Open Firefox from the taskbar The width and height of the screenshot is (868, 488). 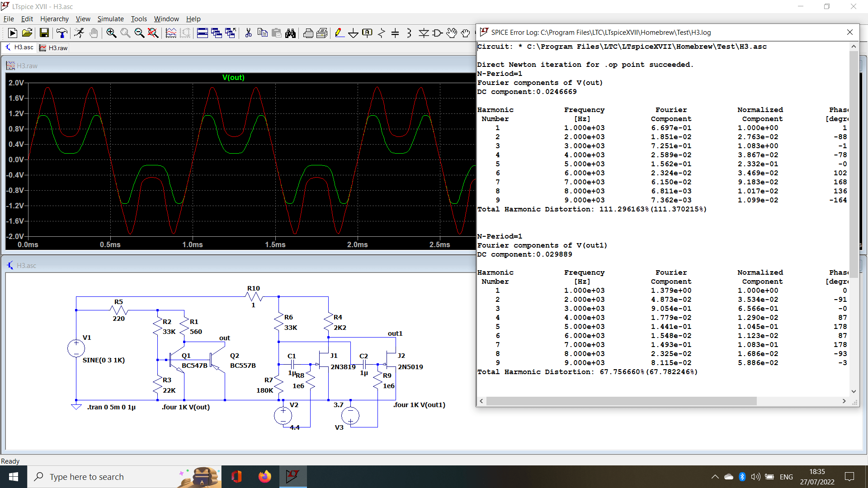264,477
